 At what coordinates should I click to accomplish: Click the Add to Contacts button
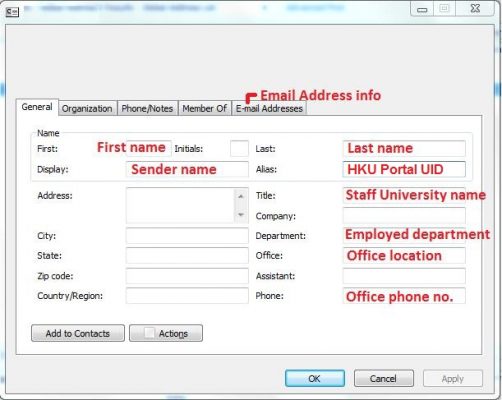(78, 333)
